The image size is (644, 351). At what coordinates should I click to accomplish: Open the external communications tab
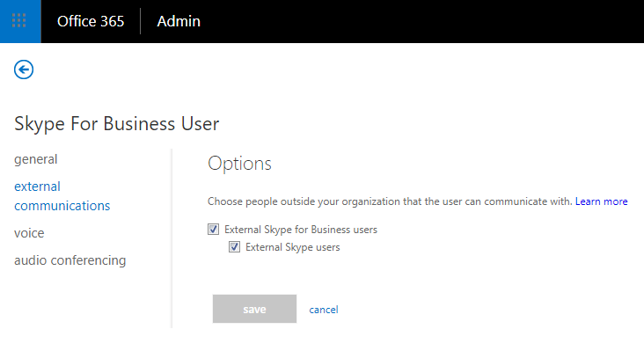[x=62, y=196]
